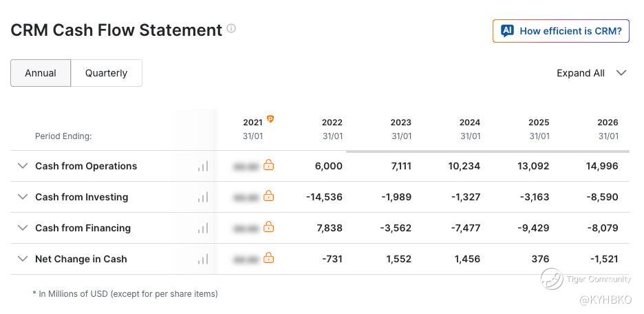644x314 pixels.
Task: Open the bar chart icon for Net Change in Cash
Action: point(203,259)
